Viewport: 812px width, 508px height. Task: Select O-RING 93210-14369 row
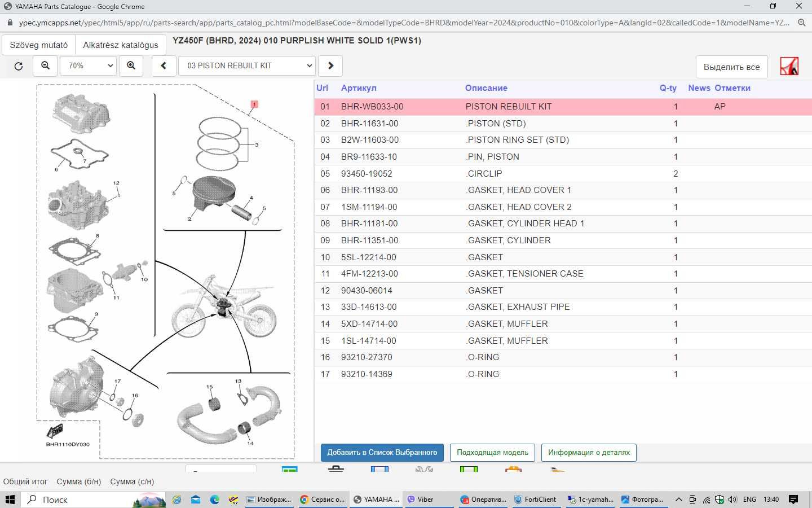563,374
